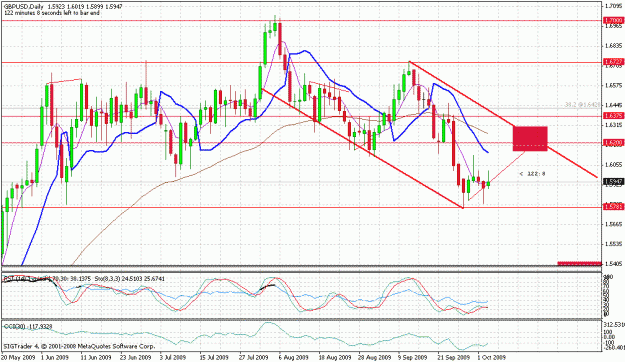This screenshot has width=625, height=362.
Task: Click the red dashed bar near 1.5405
Action: click(x=579, y=263)
